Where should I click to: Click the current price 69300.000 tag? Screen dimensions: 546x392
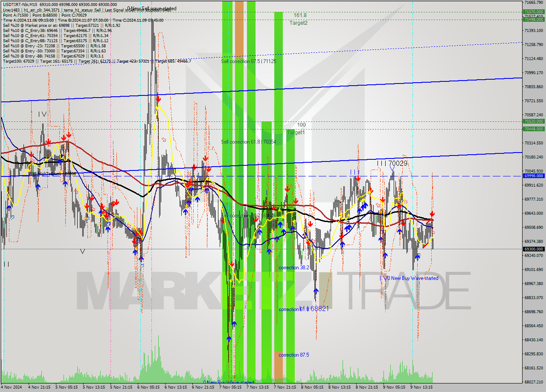coord(534,249)
